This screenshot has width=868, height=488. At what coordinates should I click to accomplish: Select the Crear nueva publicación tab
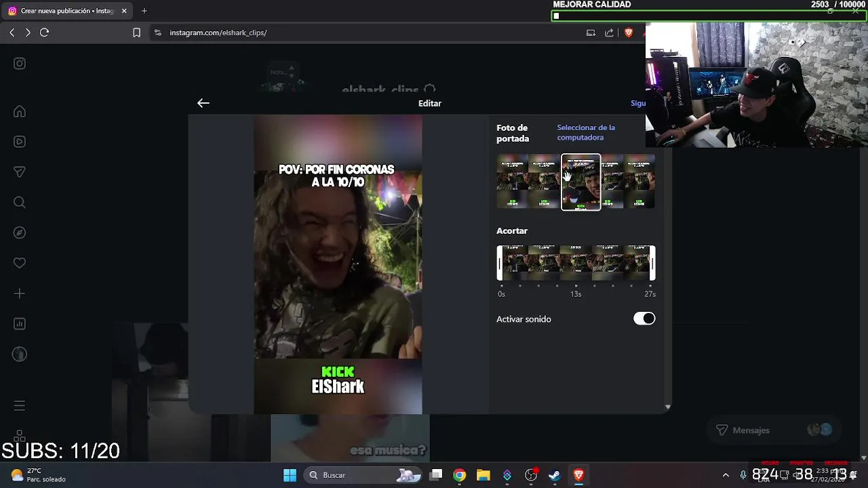coord(66,11)
